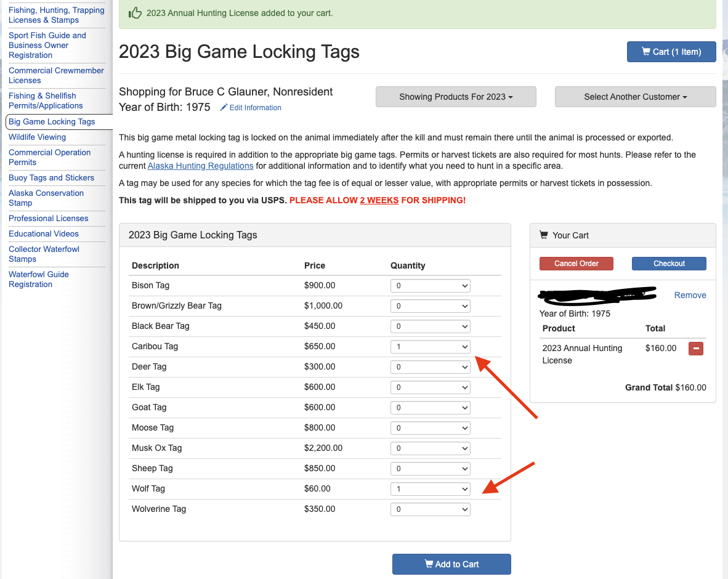Open the Moose Tag quantity dropdown

pyautogui.click(x=430, y=428)
